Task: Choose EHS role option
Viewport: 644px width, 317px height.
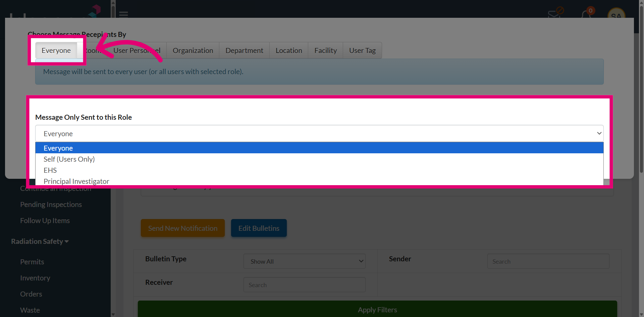Action: pos(319,170)
